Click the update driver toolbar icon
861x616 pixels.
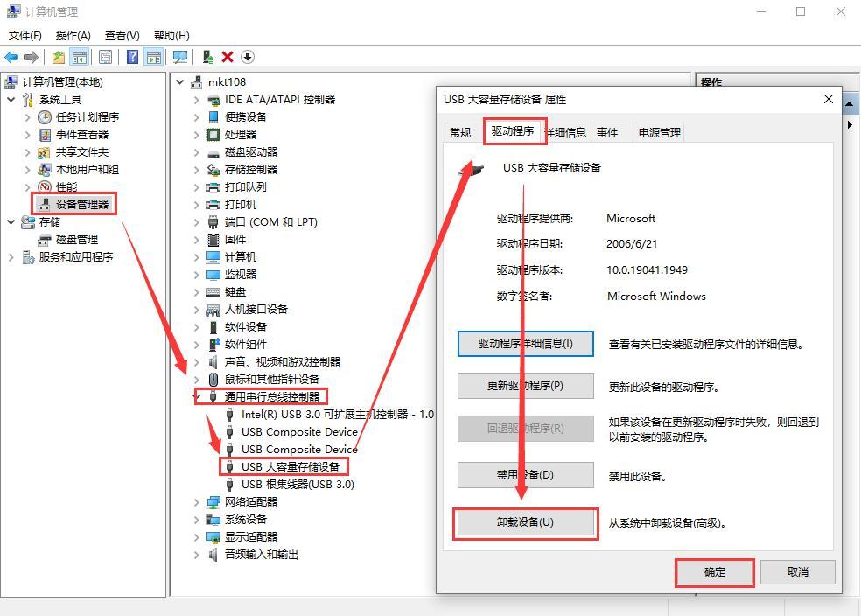[x=207, y=57]
